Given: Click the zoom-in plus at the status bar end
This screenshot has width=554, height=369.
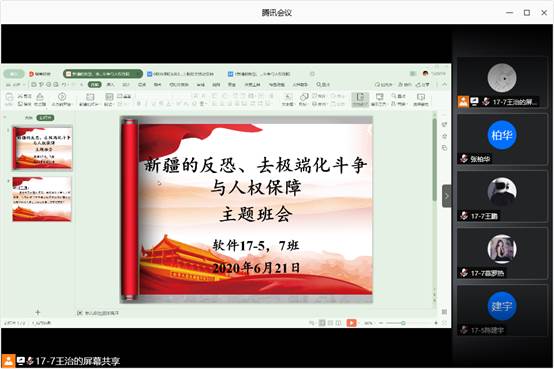Looking at the screenshot, I should coord(436,323).
